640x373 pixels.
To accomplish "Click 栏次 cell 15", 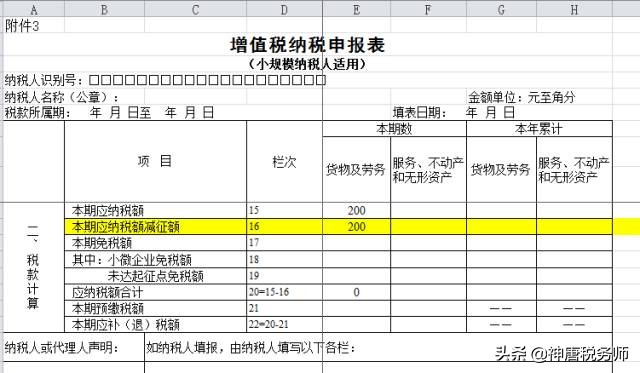I will click(284, 210).
